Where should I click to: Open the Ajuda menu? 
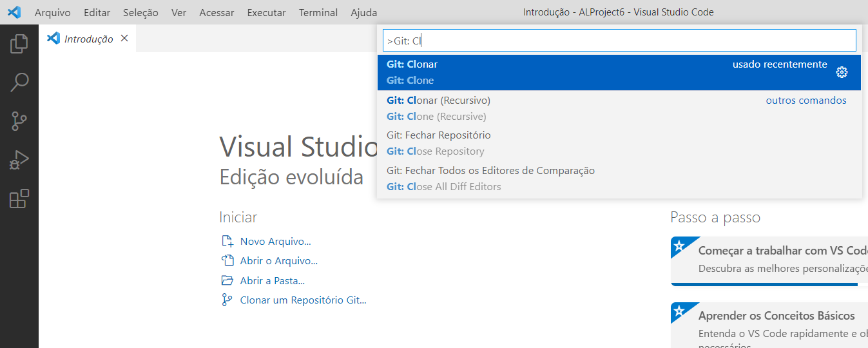(x=364, y=12)
